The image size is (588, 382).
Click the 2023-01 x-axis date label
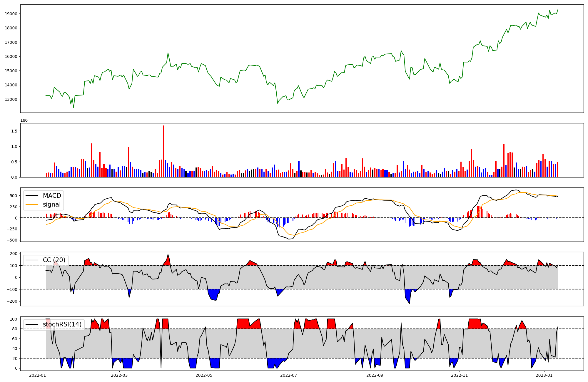coord(544,375)
